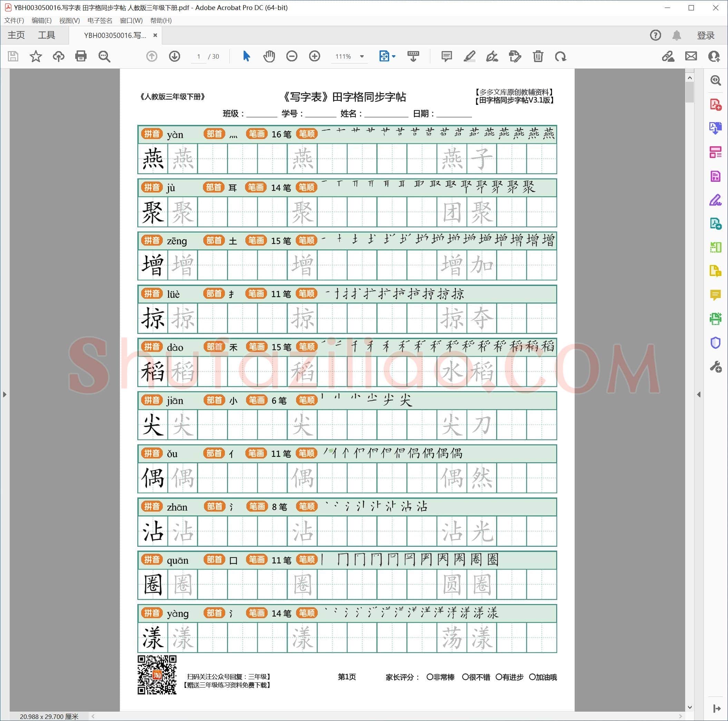Zoom in with the plus circle
The image size is (728, 721).
[315, 57]
